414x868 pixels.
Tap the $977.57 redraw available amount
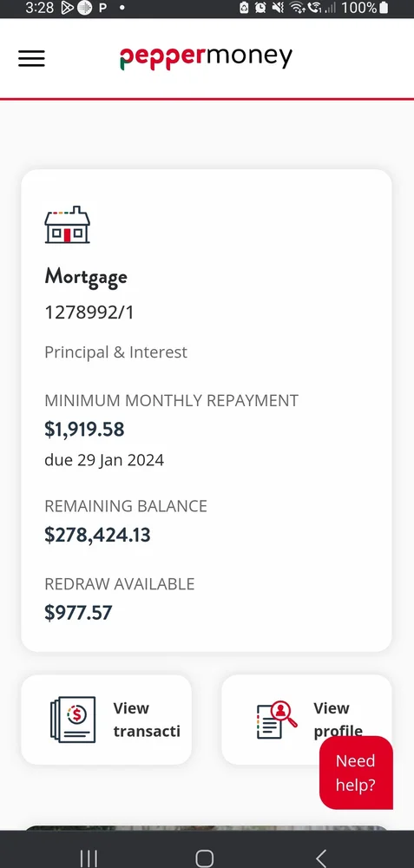[x=78, y=613]
